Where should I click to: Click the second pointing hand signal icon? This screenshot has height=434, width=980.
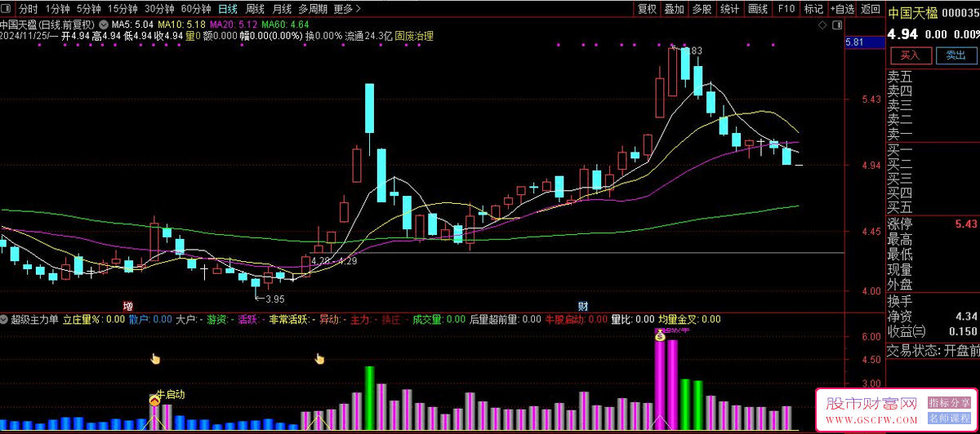320,358
